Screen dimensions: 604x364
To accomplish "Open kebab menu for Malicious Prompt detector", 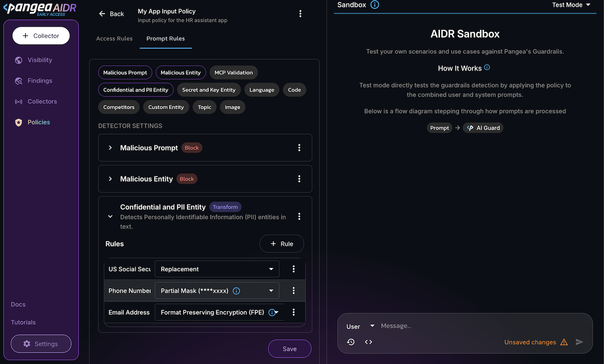I will coord(299,148).
